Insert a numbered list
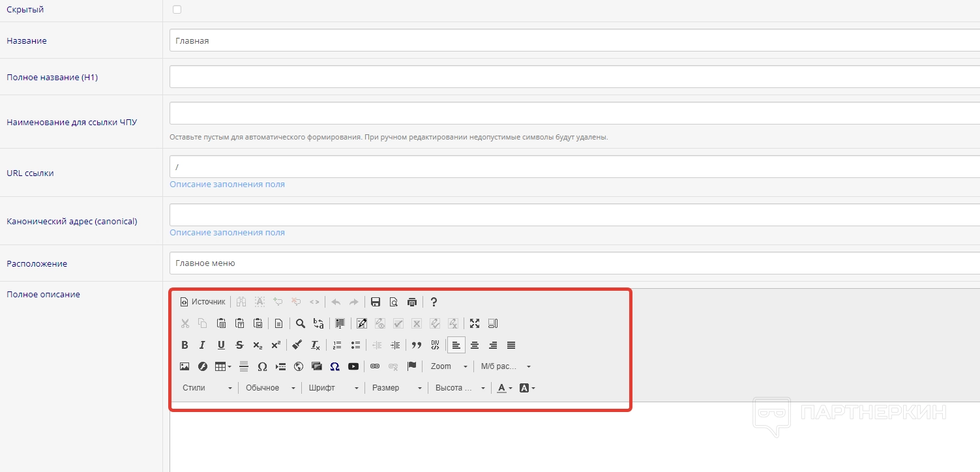Viewport: 980px width, 472px height. (337, 345)
